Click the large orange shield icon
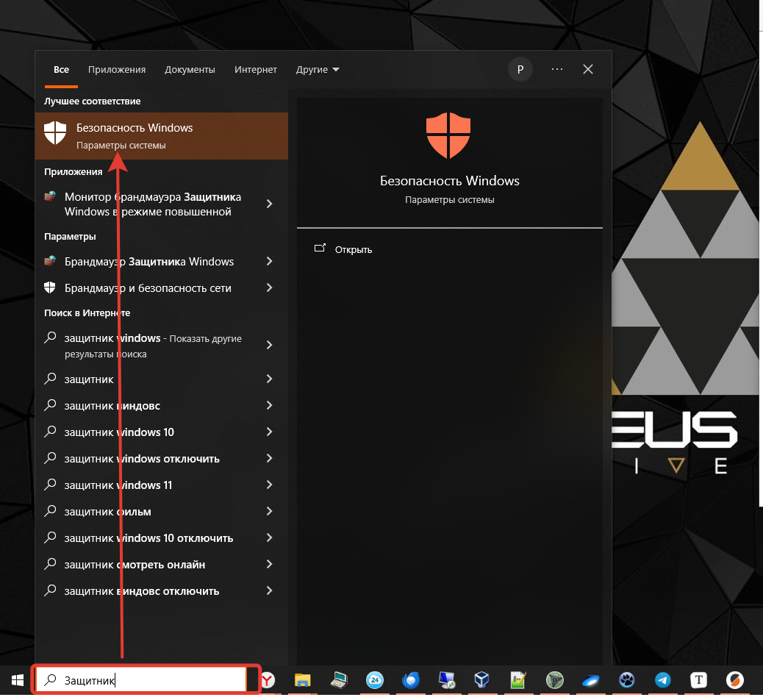763x700 pixels. point(448,137)
